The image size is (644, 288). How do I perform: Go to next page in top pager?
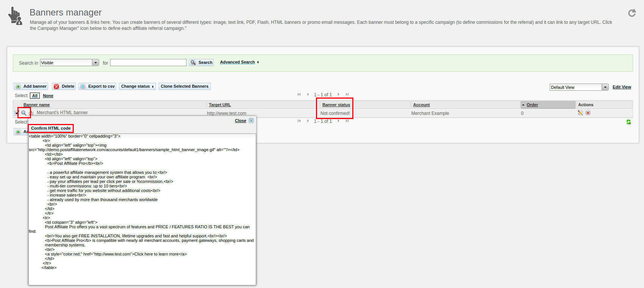[x=338, y=94]
